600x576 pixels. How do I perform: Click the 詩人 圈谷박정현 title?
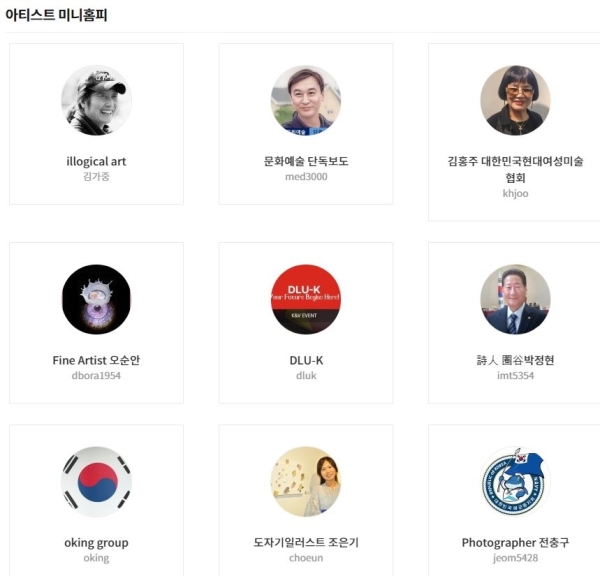[515, 360]
